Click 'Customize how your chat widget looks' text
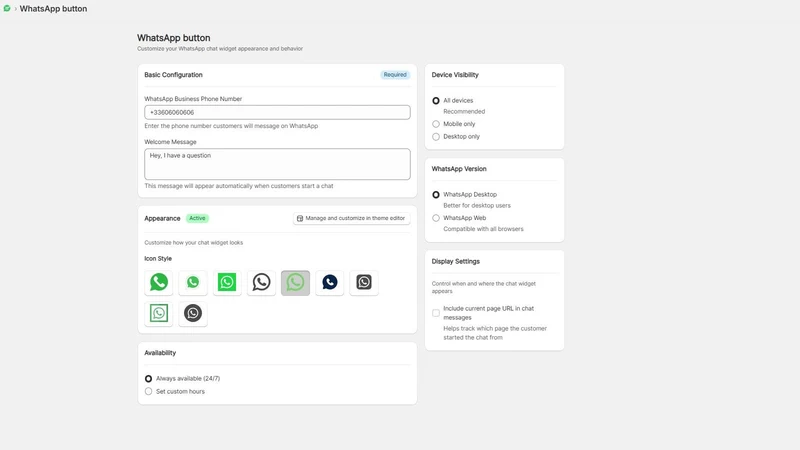Viewport: 800px width, 450px height. [x=194, y=243]
